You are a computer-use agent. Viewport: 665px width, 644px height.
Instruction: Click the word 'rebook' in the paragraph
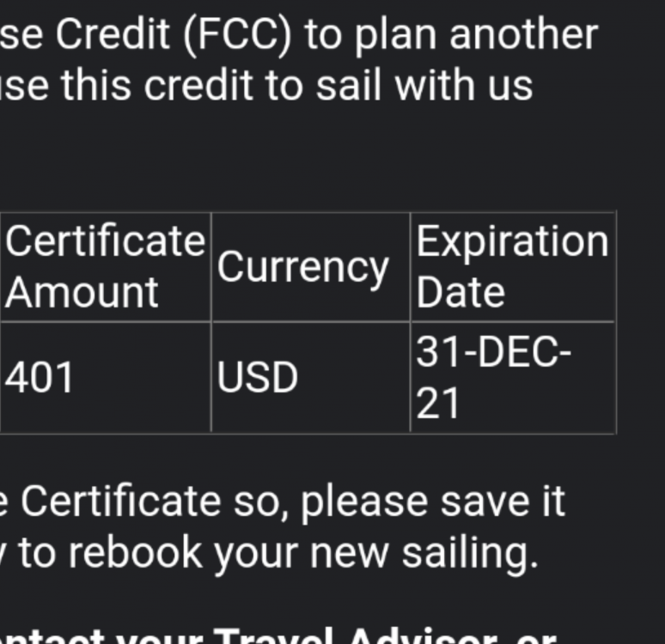[x=134, y=552]
